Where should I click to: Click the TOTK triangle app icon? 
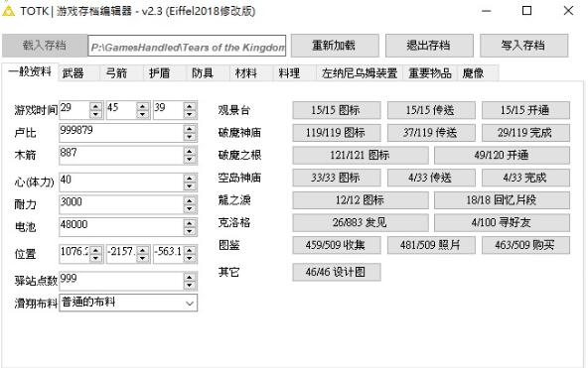(x=8, y=11)
